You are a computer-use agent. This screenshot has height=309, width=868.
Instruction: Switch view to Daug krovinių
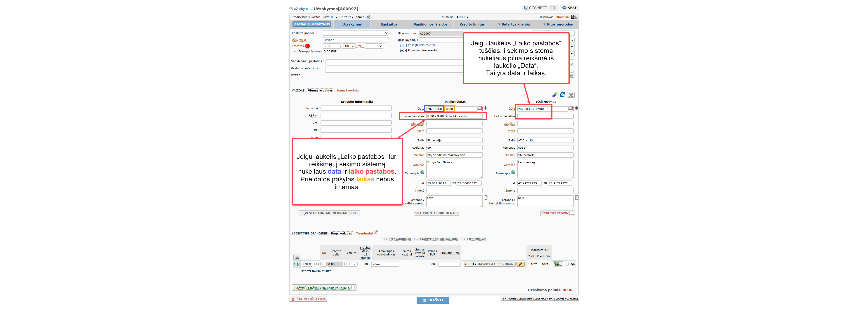point(347,91)
